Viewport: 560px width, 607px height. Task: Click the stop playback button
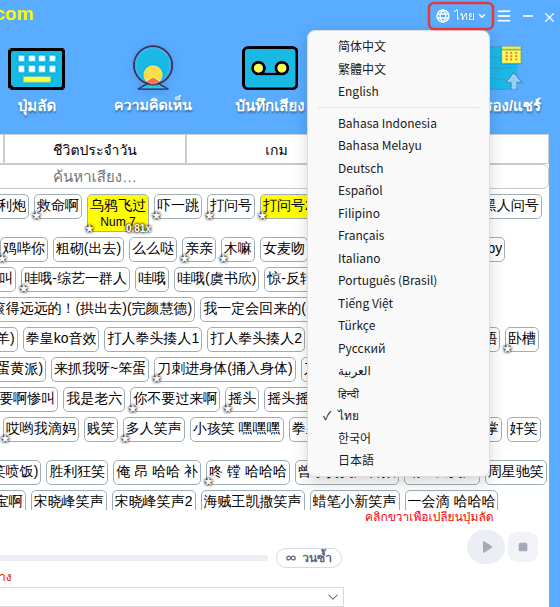point(523,547)
